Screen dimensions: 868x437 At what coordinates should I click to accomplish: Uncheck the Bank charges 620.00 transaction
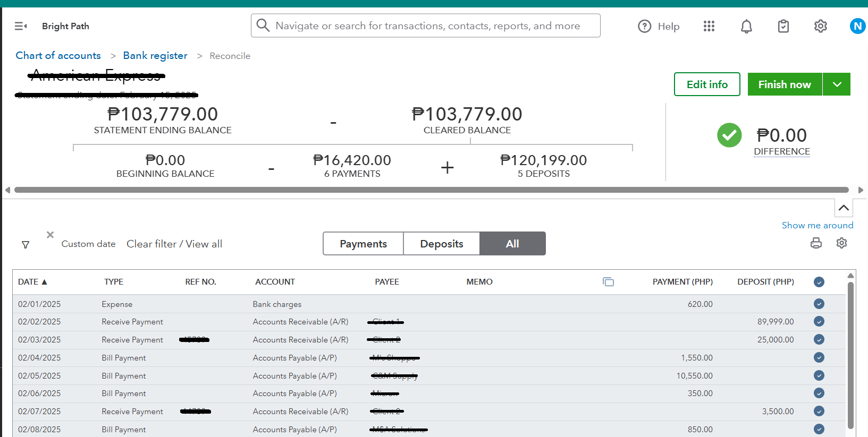tap(819, 304)
